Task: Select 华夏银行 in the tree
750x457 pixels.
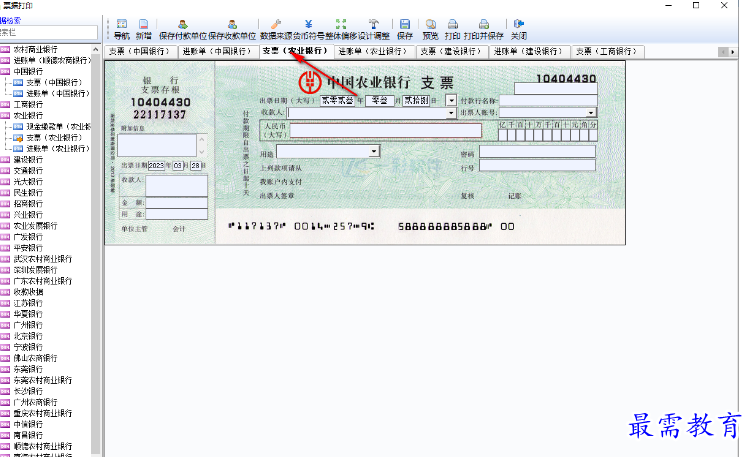Action: pos(28,314)
